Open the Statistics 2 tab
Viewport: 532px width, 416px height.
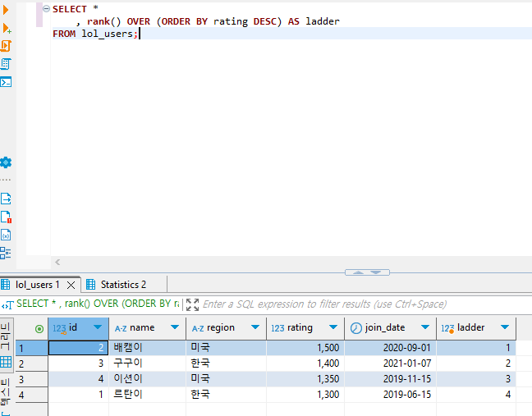click(x=116, y=285)
